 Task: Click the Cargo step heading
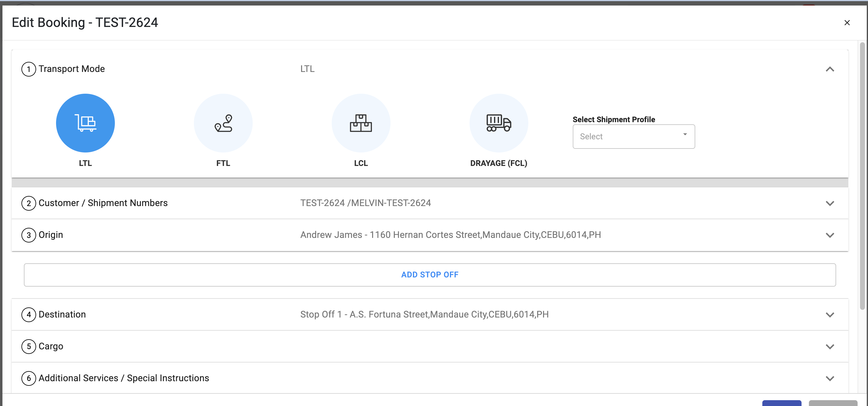[51, 346]
